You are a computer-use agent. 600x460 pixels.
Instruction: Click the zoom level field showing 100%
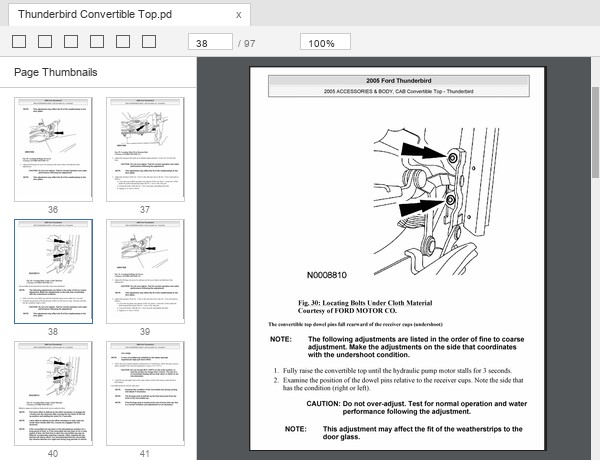325,42
